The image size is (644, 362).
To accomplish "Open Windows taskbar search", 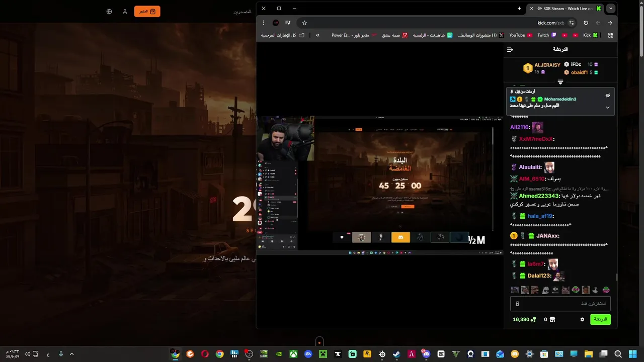I will 618,354.
